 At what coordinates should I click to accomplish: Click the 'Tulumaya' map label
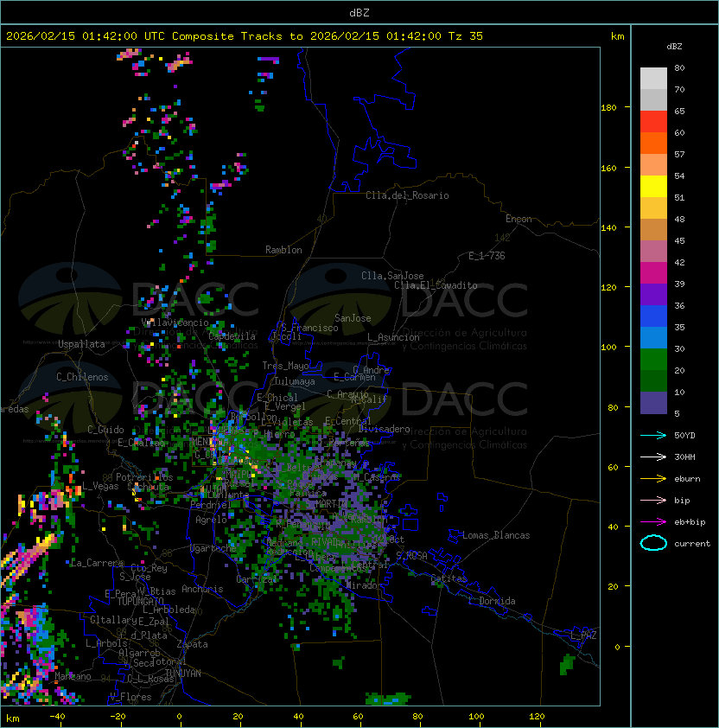click(295, 381)
